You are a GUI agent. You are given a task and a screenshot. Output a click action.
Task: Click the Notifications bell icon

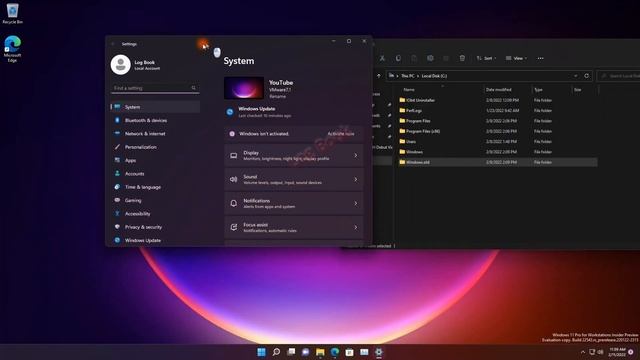(x=233, y=203)
